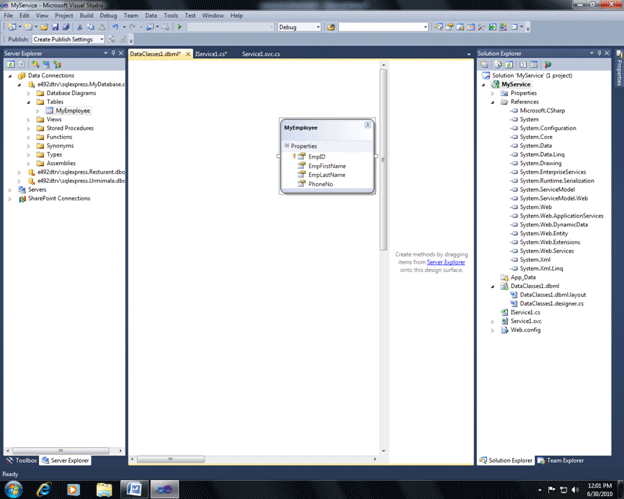Image resolution: width=624 pixels, height=499 pixels.
Task: Click the Show All Files icon in Solution Explorer
Action: tap(498, 64)
